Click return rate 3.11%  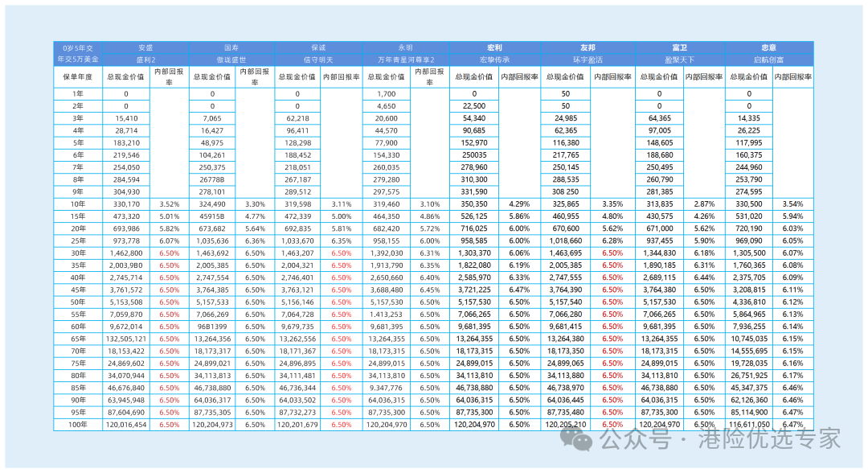coord(342,204)
